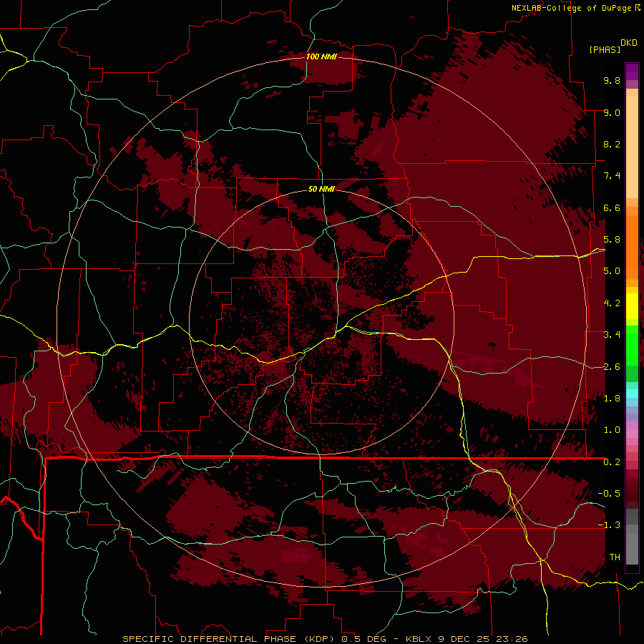The width and height of the screenshot is (644, 644).
Task: Click the 6.6 value on color scale
Action: point(612,208)
